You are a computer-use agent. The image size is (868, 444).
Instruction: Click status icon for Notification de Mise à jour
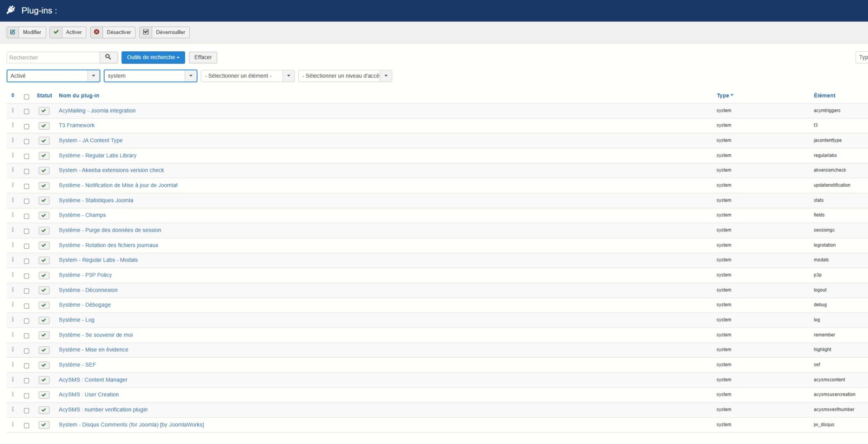(x=44, y=185)
